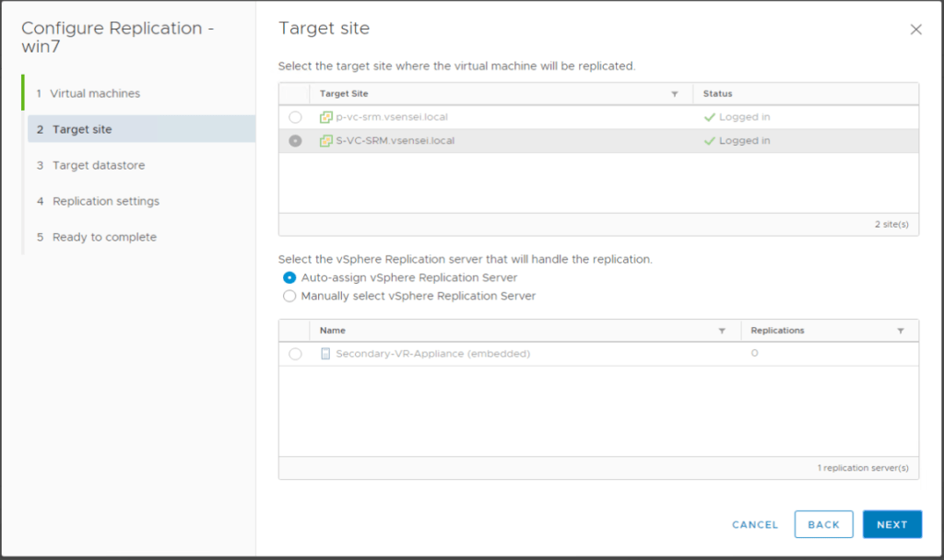
Task: Click the BACK button
Action: pyautogui.click(x=823, y=524)
